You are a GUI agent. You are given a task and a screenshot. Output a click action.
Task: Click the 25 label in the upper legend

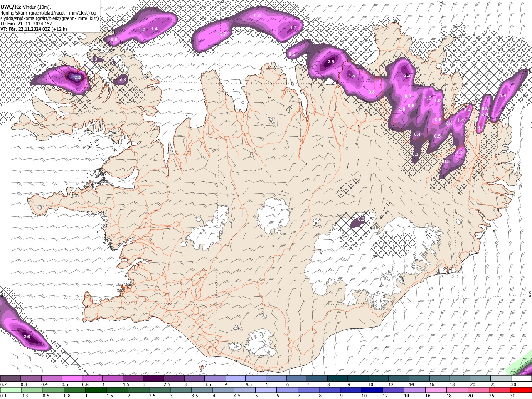(x=493, y=384)
